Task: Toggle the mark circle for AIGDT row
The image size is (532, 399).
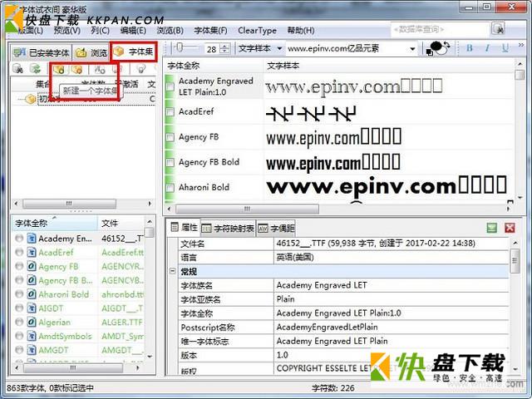Action: coord(19,308)
